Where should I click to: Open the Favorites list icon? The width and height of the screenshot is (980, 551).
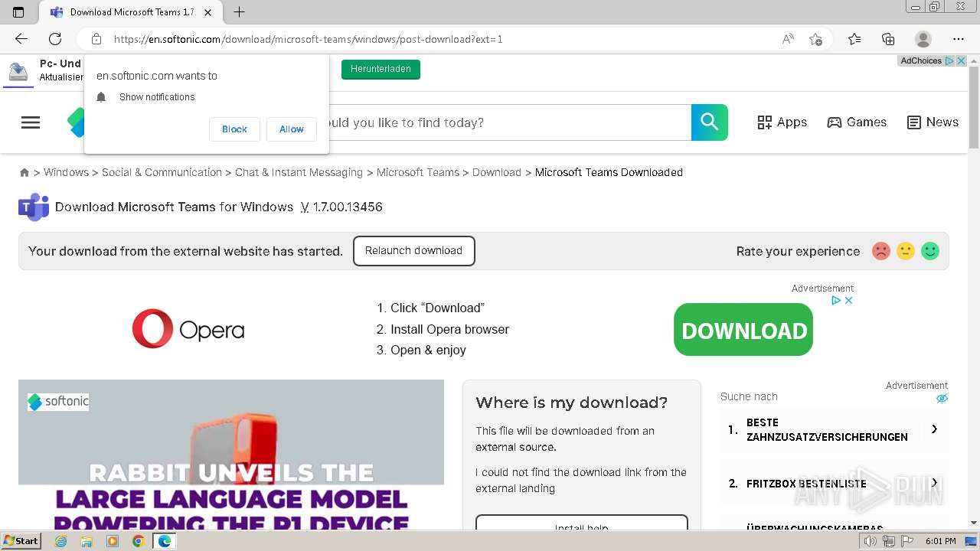coord(854,39)
